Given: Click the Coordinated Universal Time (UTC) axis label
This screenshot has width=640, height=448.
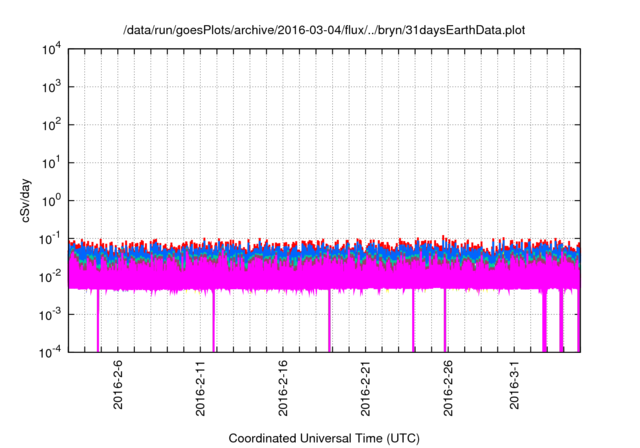Looking at the screenshot, I should tap(324, 438).
